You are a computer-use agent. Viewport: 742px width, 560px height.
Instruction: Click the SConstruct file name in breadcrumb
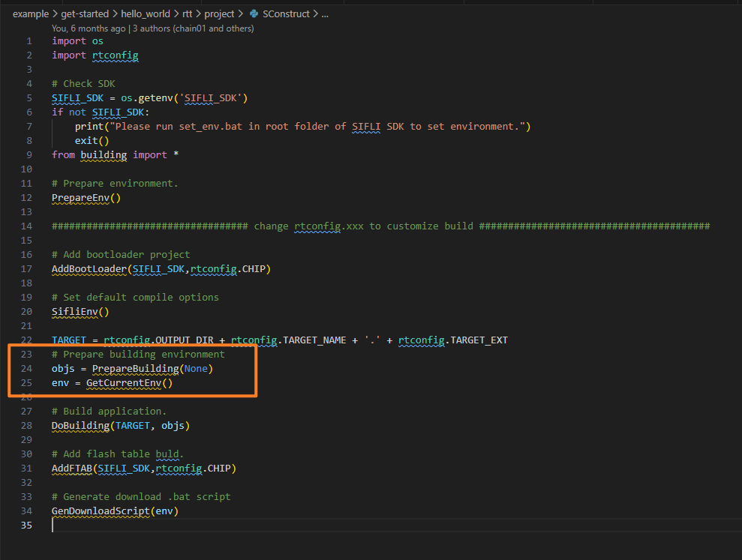[285, 14]
